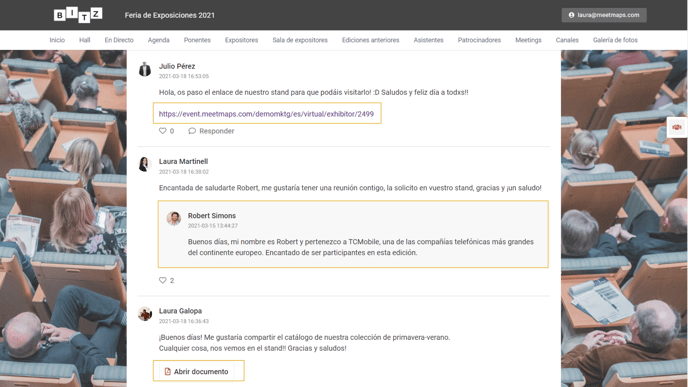
Task: Show the Asistentes list
Action: 428,40
